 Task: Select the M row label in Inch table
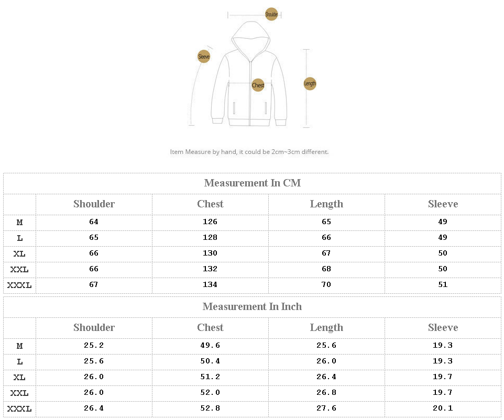tap(19, 346)
